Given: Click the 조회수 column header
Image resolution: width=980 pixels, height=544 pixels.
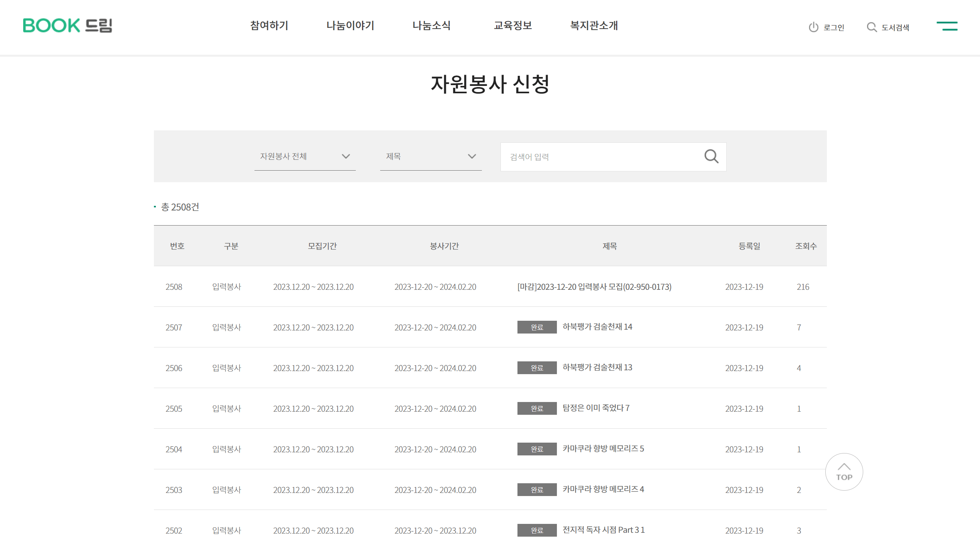Looking at the screenshot, I should [x=806, y=246].
